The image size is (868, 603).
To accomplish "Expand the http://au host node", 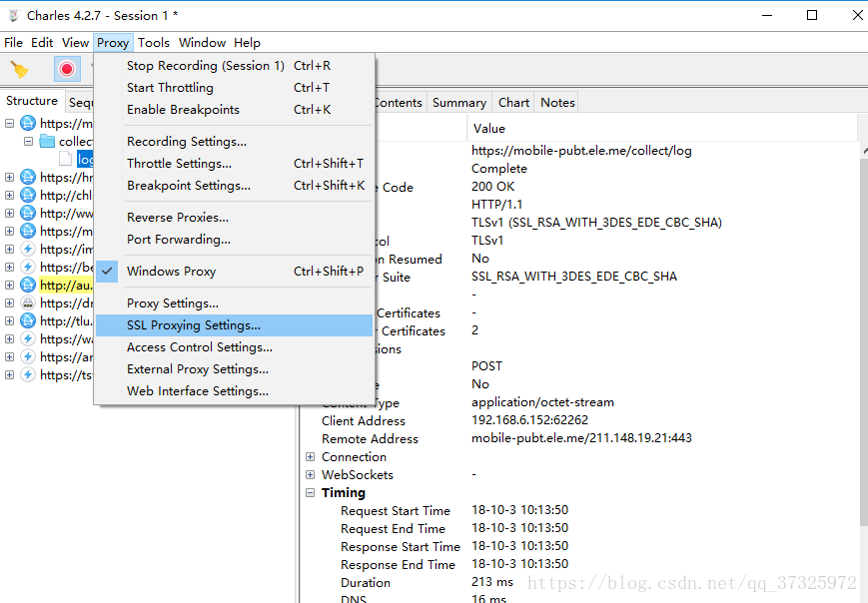I will pyautogui.click(x=9, y=285).
